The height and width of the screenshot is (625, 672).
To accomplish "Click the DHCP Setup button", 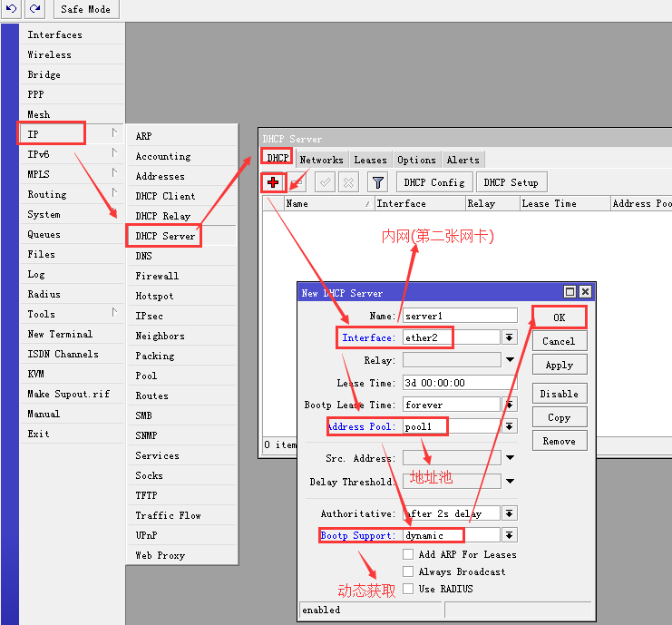I will point(511,182).
